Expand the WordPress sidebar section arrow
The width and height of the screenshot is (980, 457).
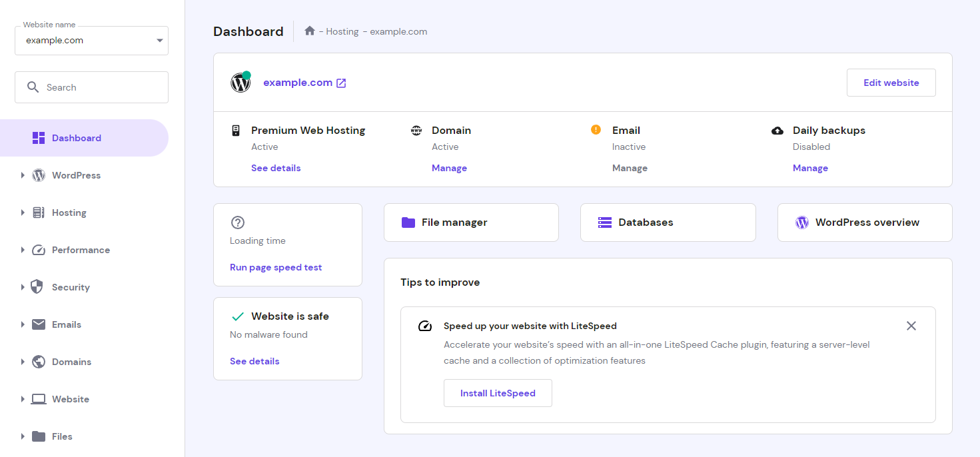23,175
